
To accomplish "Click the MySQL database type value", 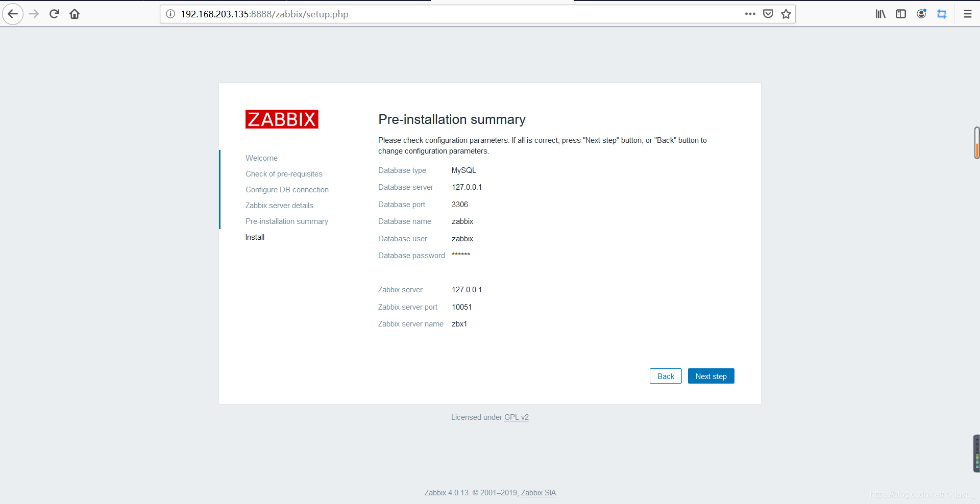I will point(463,170).
